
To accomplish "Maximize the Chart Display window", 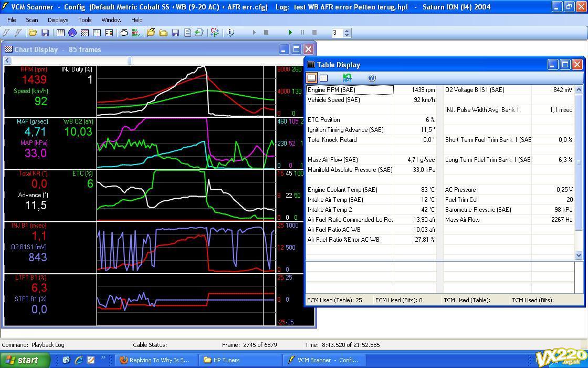I will tap(296, 49).
